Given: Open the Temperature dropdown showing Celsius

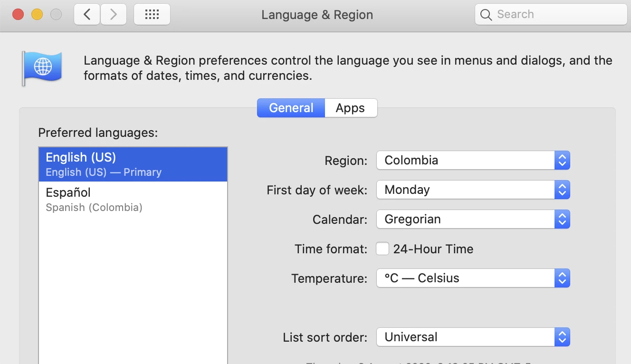Looking at the screenshot, I should point(473,278).
